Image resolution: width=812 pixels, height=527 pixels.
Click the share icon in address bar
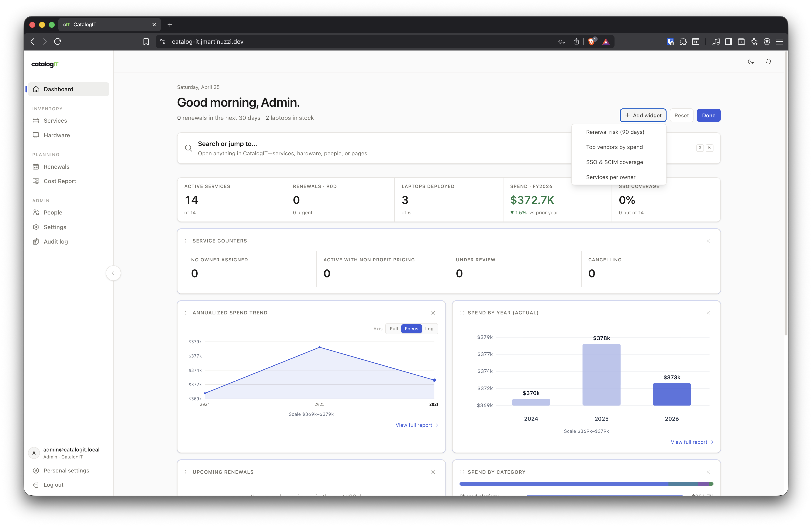click(x=576, y=42)
